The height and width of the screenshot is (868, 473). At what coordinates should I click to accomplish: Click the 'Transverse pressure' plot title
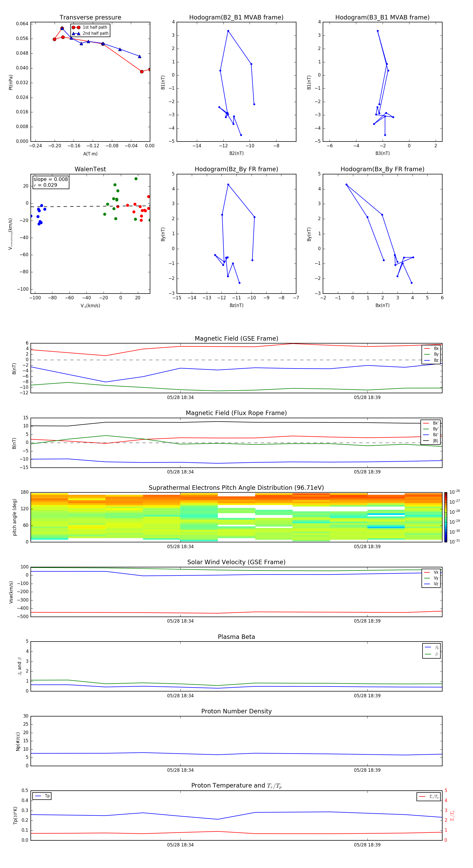click(90, 17)
